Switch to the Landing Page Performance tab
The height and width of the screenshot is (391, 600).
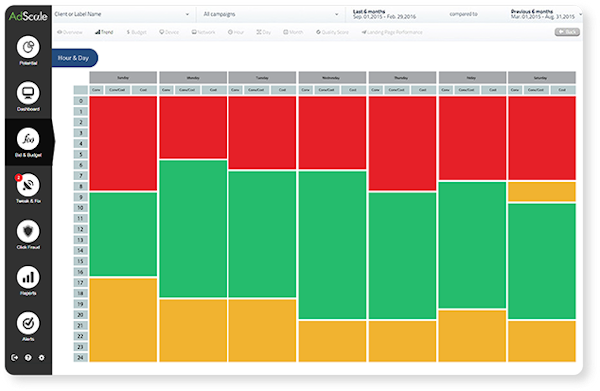click(x=392, y=32)
